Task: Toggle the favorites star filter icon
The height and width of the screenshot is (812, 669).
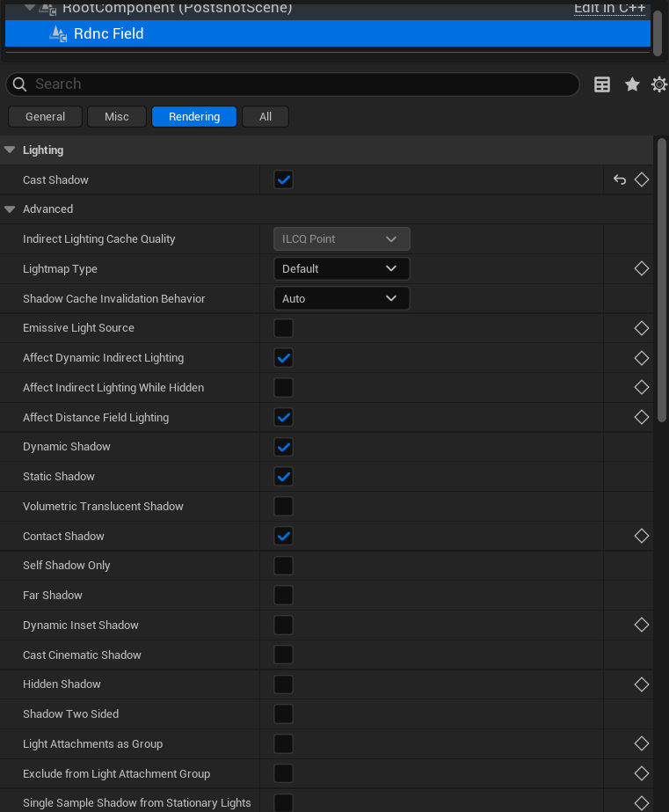Action: [x=632, y=84]
